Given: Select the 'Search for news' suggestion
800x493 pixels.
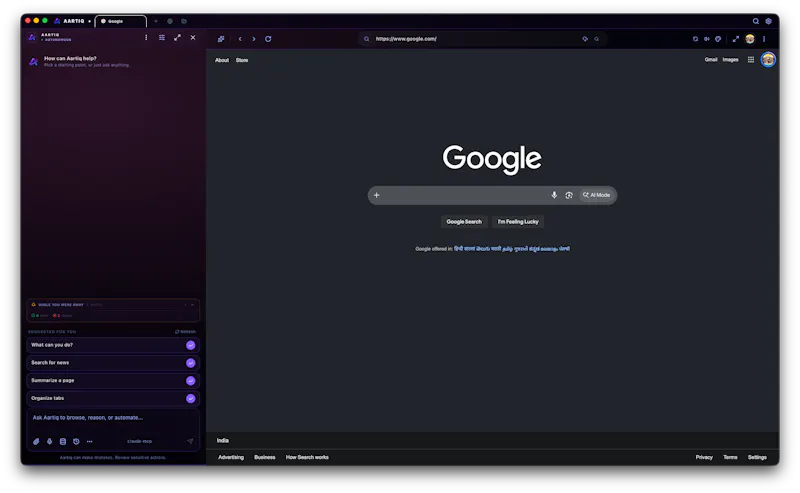Looking at the screenshot, I should [113, 363].
